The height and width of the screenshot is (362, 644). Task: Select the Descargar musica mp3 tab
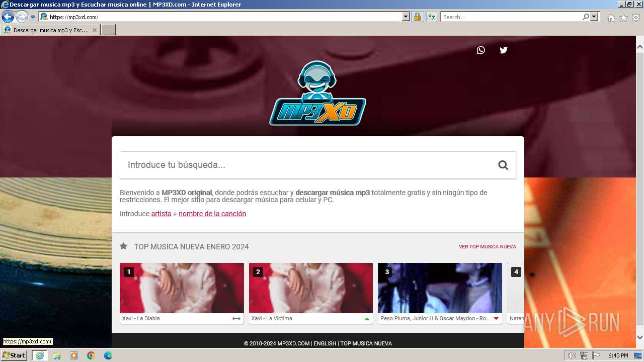pos(50,30)
